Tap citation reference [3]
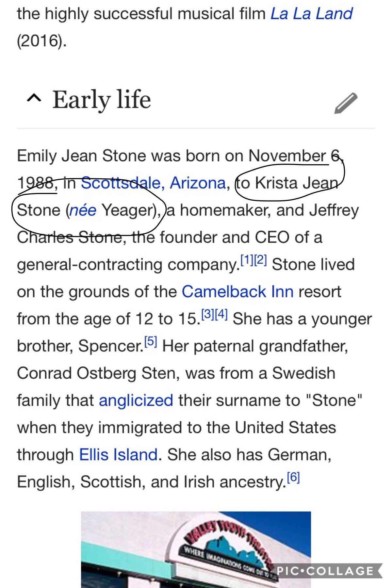This screenshot has width=392, height=588. point(207,314)
